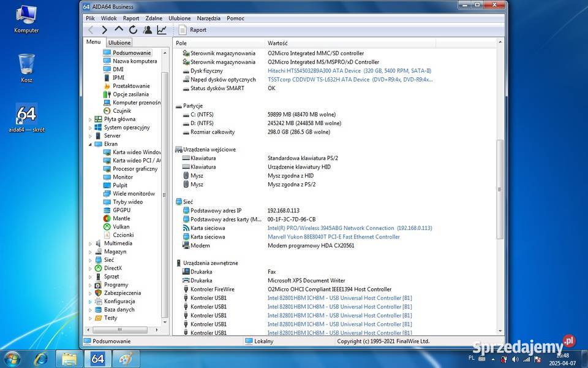Click the Marvell Yukon Ethernet Controller link
The image size is (588, 368).
(333, 237)
